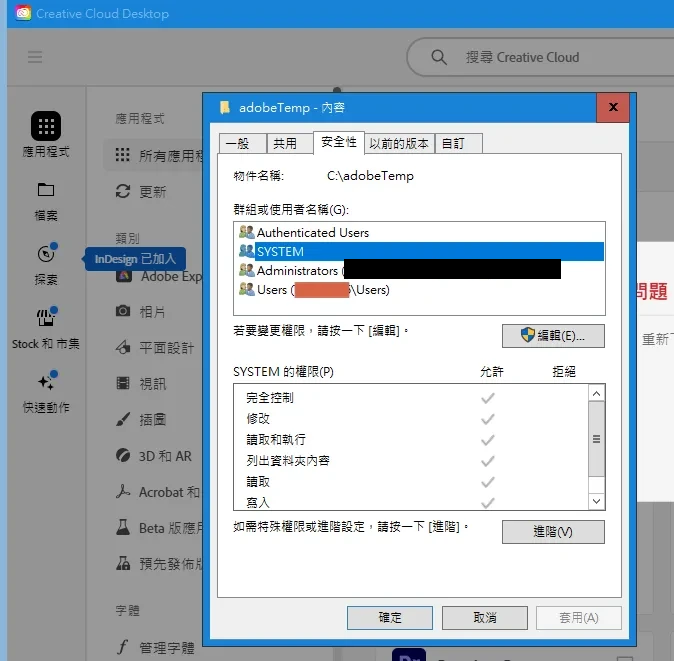The image size is (674, 661).
Task: Click the 完全控制 permission row
Action: pos(411,398)
